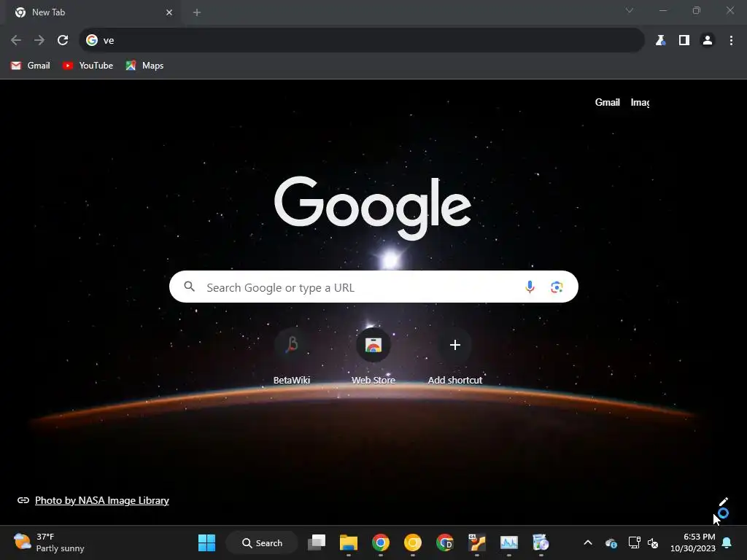The height and width of the screenshot is (560, 747).
Task: Select the New Tab tab
Action: click(x=93, y=12)
